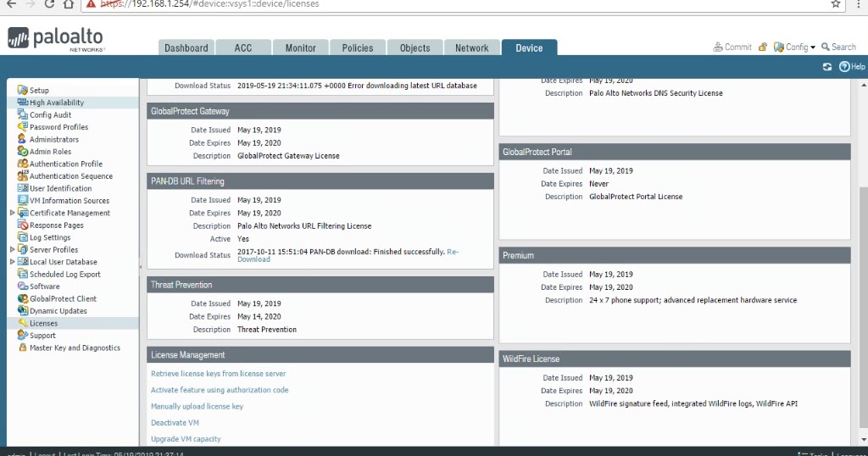Screen dimensions: 868x456
Task: Click the Premium panel header
Action: [x=674, y=255]
